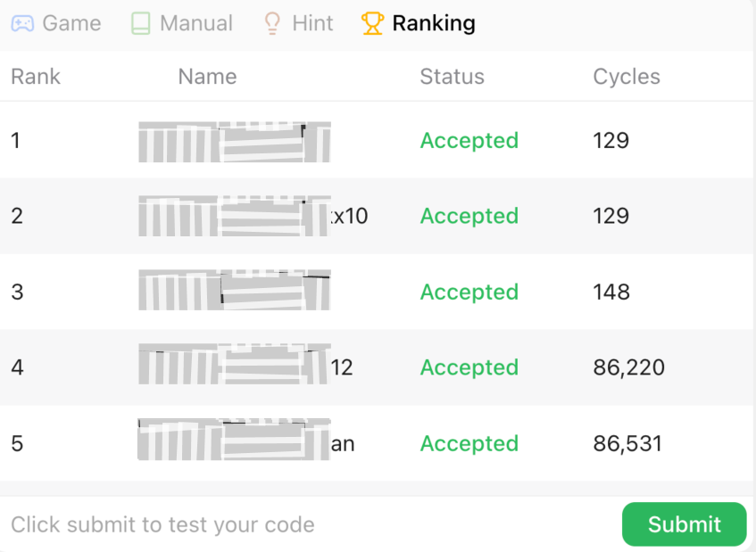Image resolution: width=756 pixels, height=552 pixels.
Task: Click the 86,220 cycles value
Action: (x=628, y=367)
